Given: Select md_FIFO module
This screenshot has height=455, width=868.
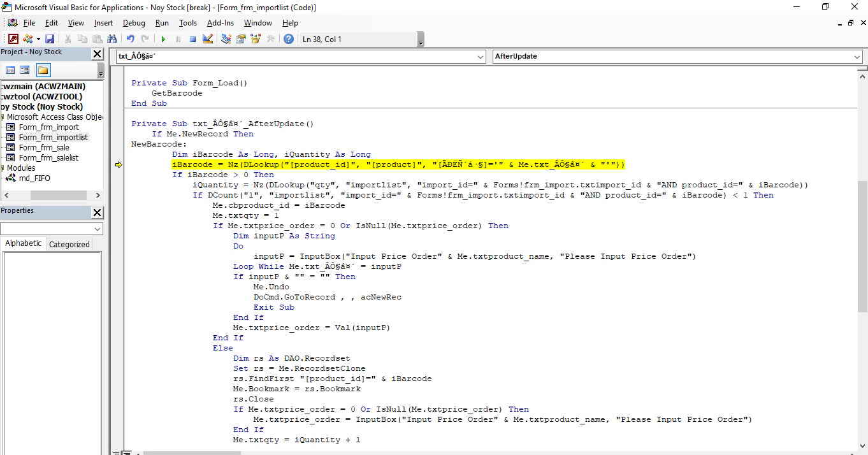Looking at the screenshot, I should click(34, 178).
